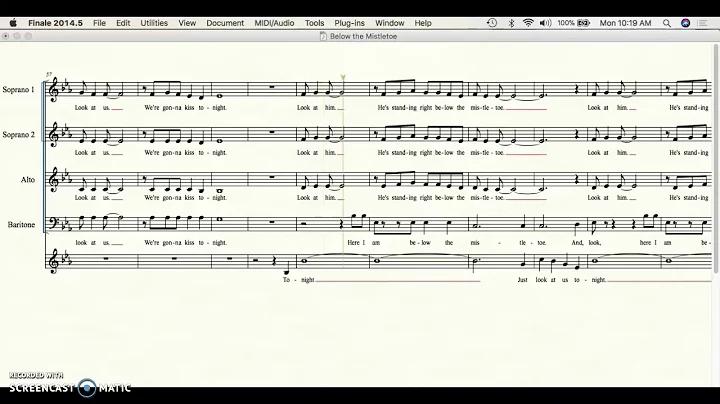Open Siri from the menu bar
The width and height of the screenshot is (720, 404).
tap(685, 23)
